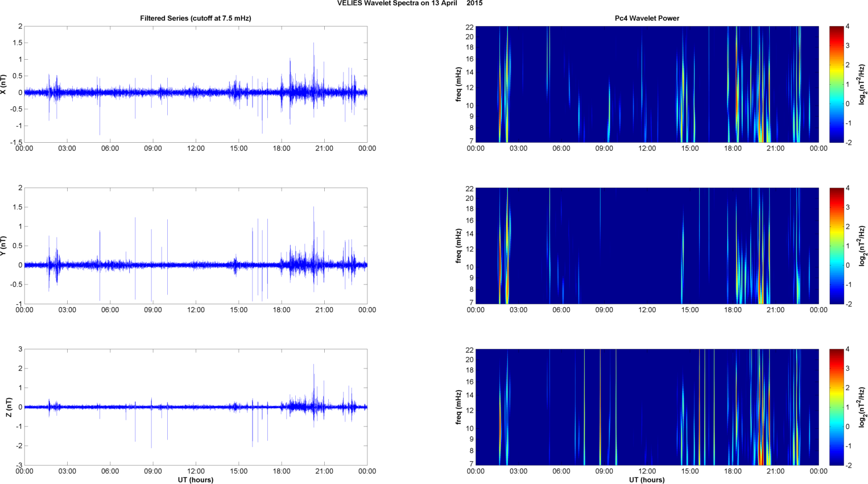The image size is (868, 484).
Task: Click the main title "VELIES Wavelet Spectra on 13 April 2015"
Action: [410, 3]
